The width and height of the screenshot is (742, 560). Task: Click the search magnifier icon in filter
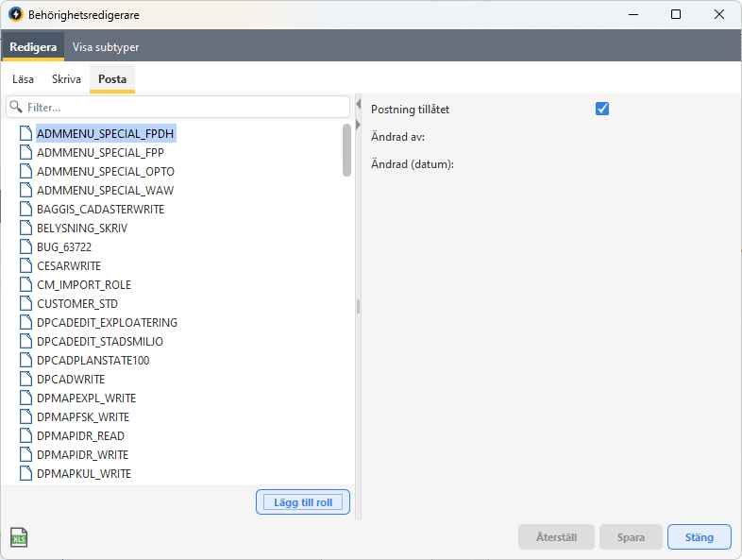pyautogui.click(x=16, y=108)
